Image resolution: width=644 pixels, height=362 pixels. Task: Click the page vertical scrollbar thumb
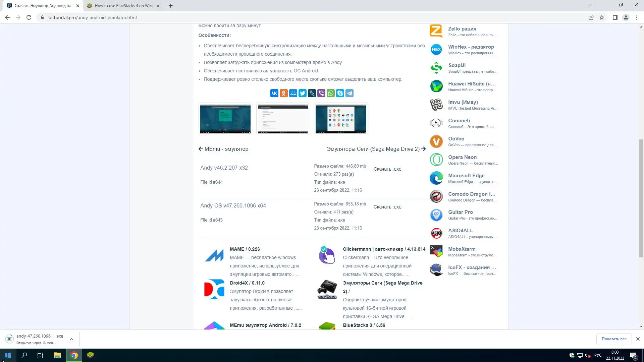pos(641,198)
